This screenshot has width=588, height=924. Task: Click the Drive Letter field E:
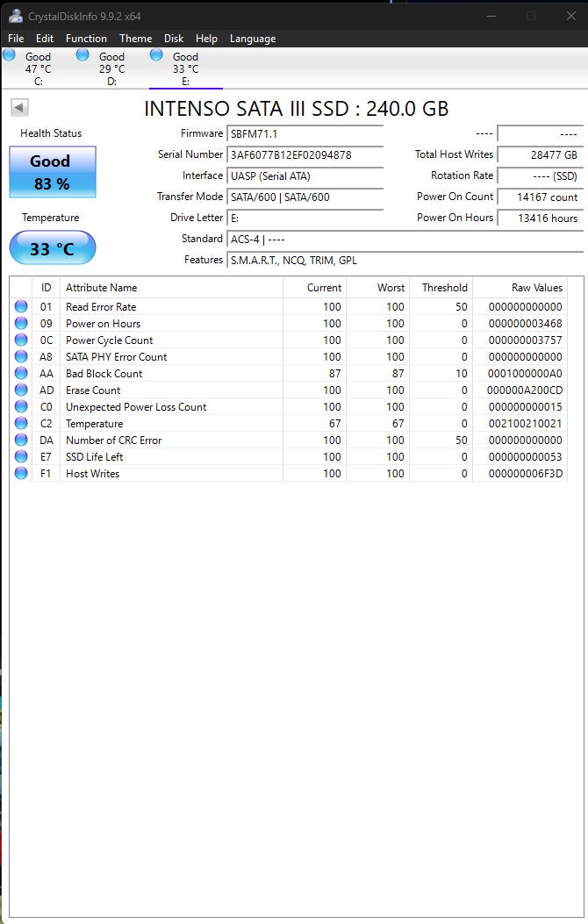pos(305,218)
